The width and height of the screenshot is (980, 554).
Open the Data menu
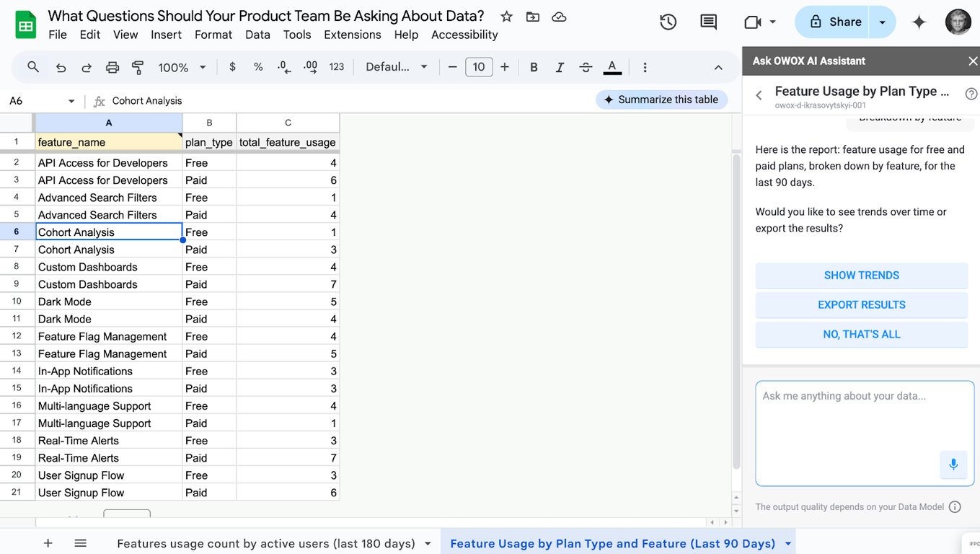point(257,35)
